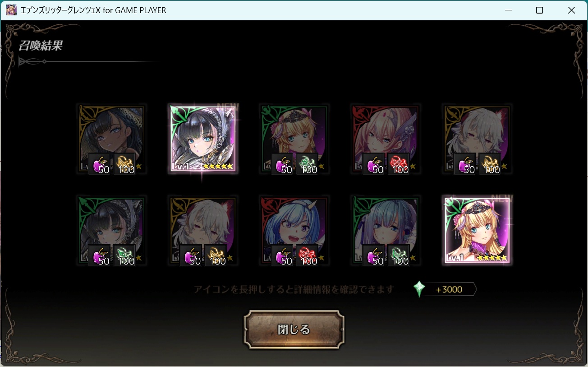
Task: Select the NEW five-star dark-haired character card
Action: (203, 139)
